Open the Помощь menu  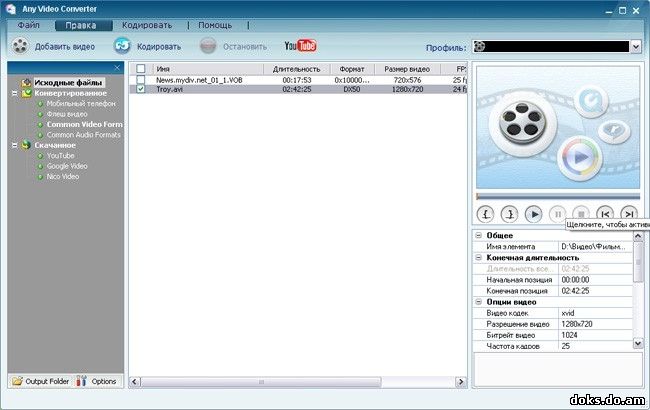(215, 25)
